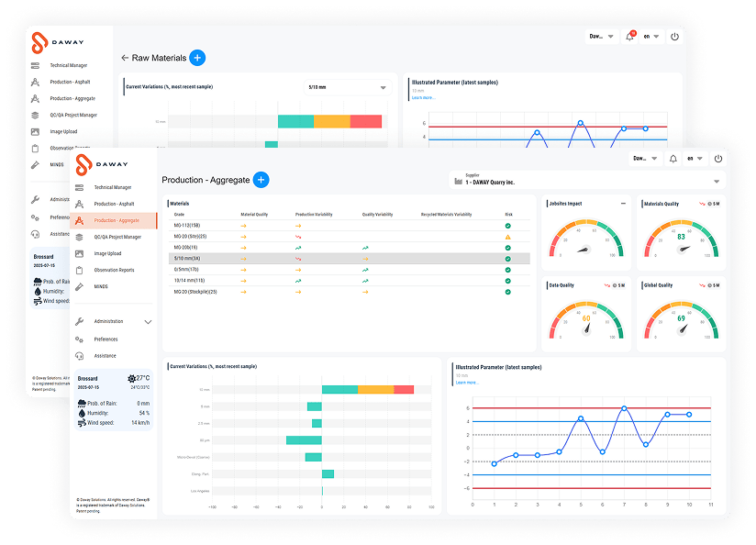Click the Assistance headset icon in the front sidebar
This screenshot has width=756, height=545.
tap(80, 355)
